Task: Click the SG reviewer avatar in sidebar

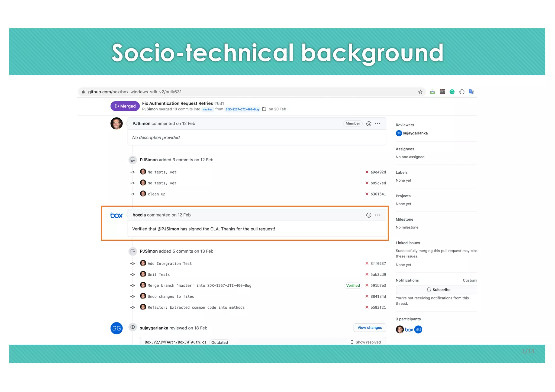Action: 399,133
